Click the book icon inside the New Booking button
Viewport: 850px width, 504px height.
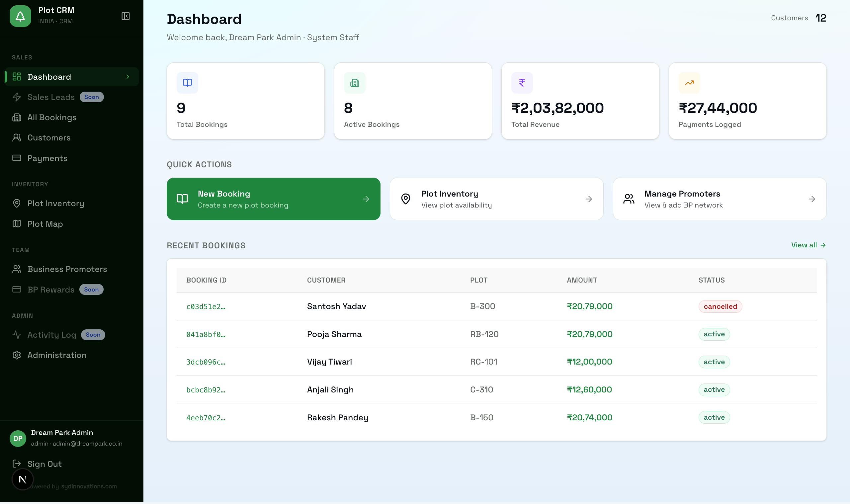183,199
